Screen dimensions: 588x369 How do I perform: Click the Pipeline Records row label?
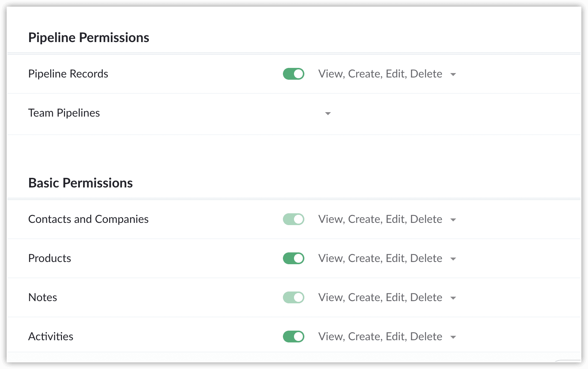click(x=68, y=74)
